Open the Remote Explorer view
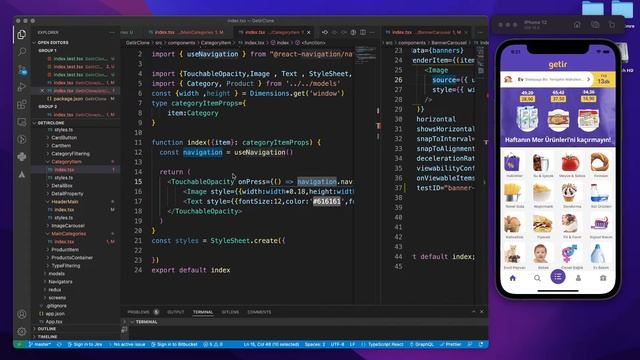The image size is (640, 360). tap(22, 122)
